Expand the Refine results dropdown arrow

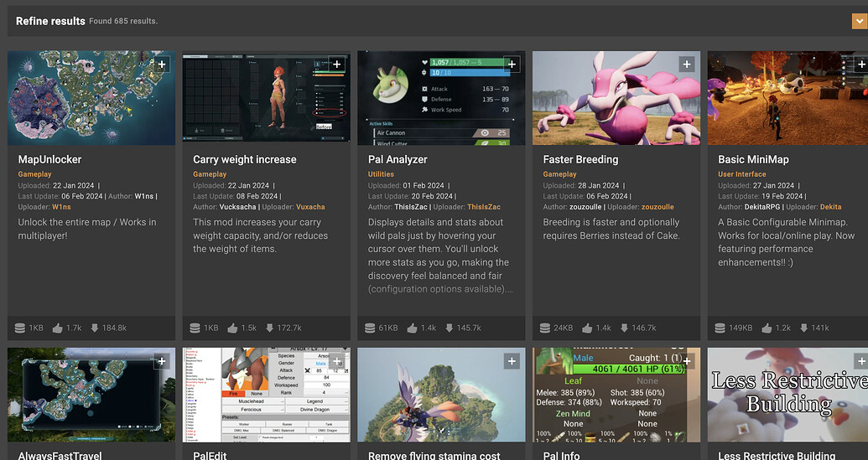pyautogui.click(x=859, y=21)
